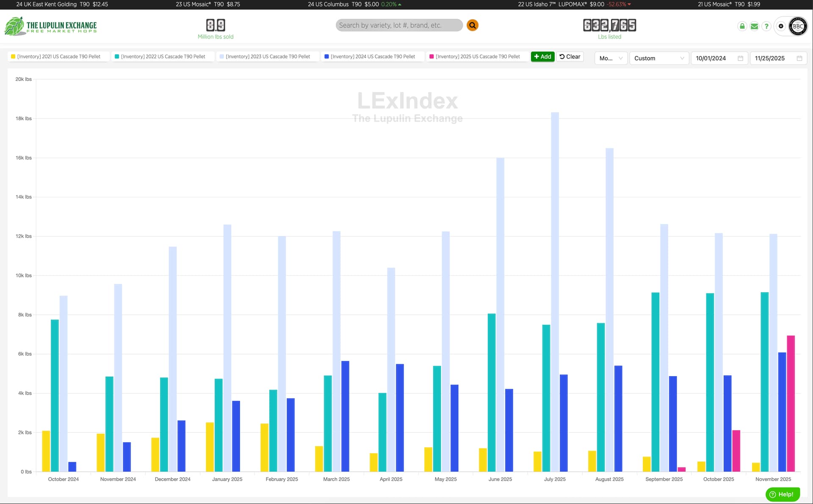Expand the Mo... interval dropdown

(x=611, y=58)
